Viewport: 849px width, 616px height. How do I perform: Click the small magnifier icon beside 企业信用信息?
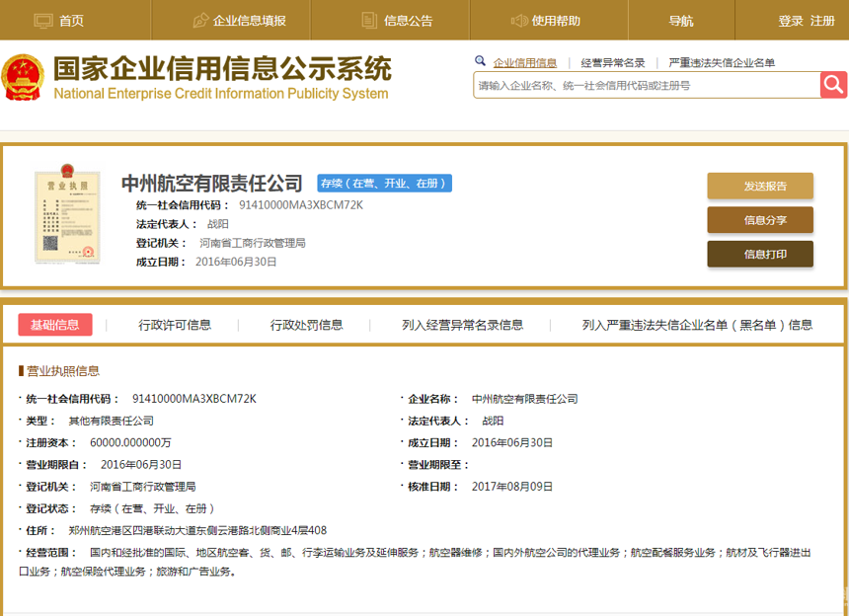coord(480,60)
